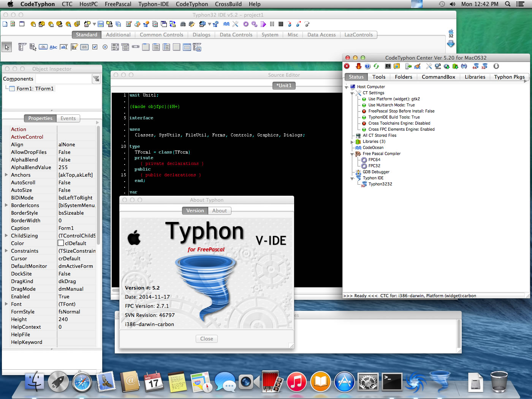Image resolution: width=532 pixels, height=399 pixels.
Task: Click the Pause icon in IDE toolbar
Action: (272, 24)
